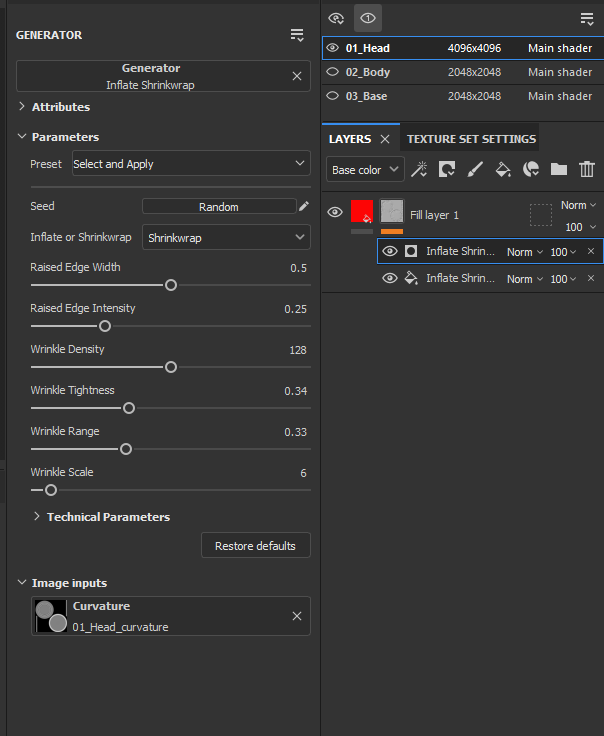
Task: Open the Inflate or Shrinkwrap dropdown
Action: click(226, 238)
